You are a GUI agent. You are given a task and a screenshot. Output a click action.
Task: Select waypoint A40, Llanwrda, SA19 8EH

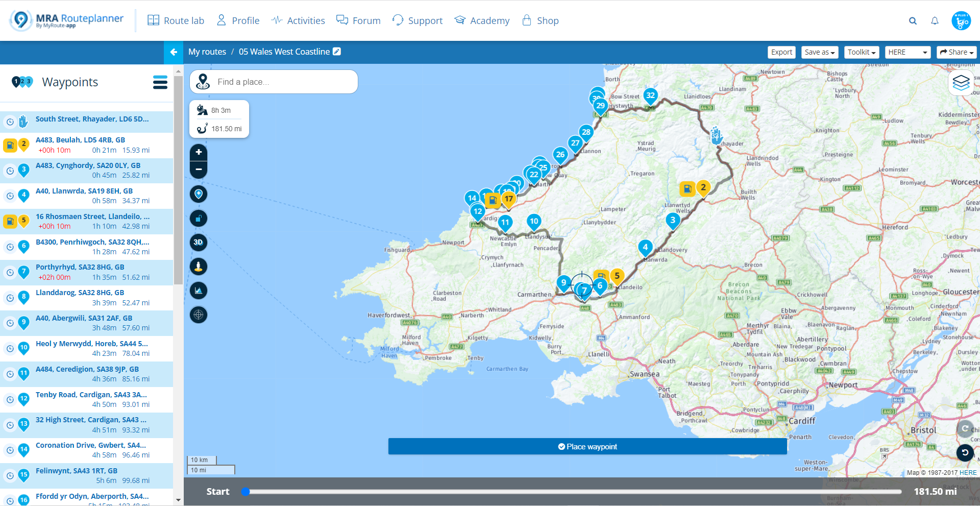coord(87,196)
